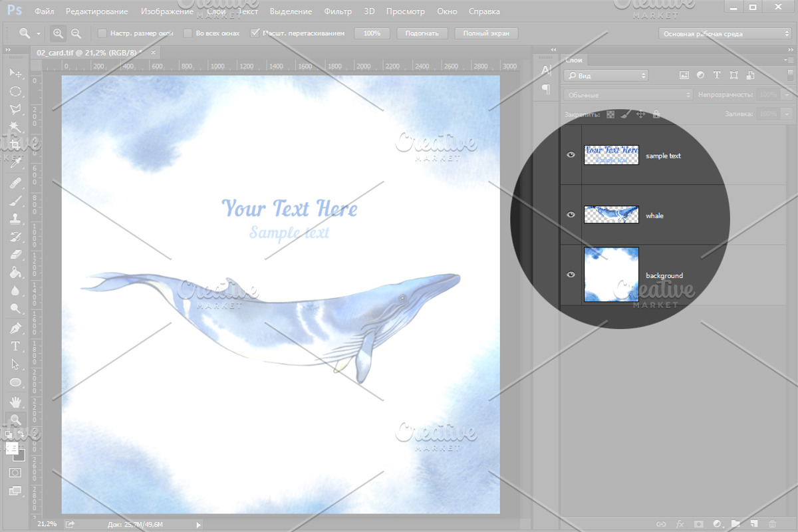This screenshot has width=798, height=532.
Task: Select the Horizontal Type tool
Action: click(15, 346)
